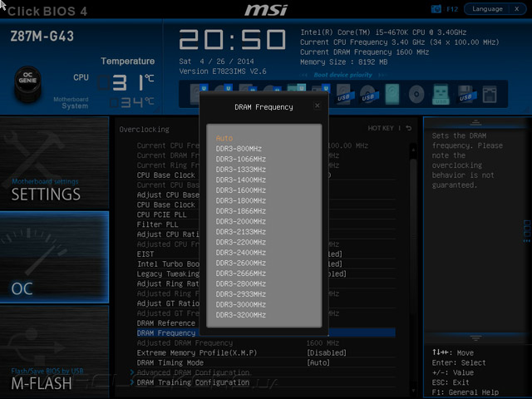Select the USB CD/DVD boot device icon

point(369,94)
